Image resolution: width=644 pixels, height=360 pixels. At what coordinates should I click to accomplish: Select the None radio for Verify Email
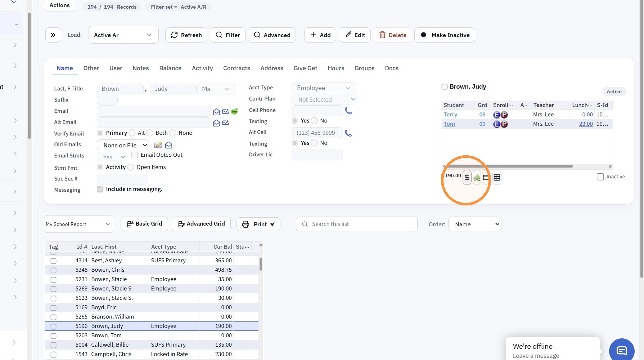173,133
